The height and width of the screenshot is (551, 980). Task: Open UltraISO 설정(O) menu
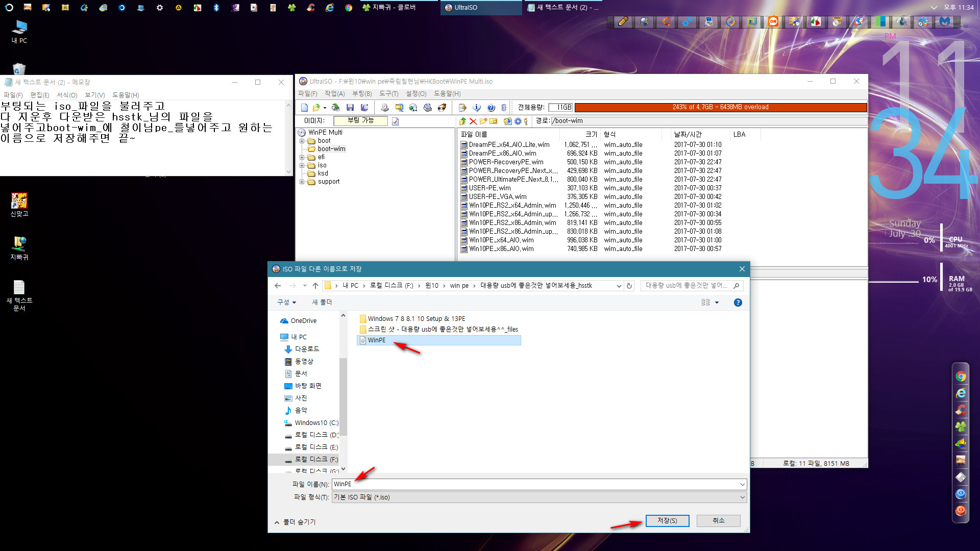point(416,94)
